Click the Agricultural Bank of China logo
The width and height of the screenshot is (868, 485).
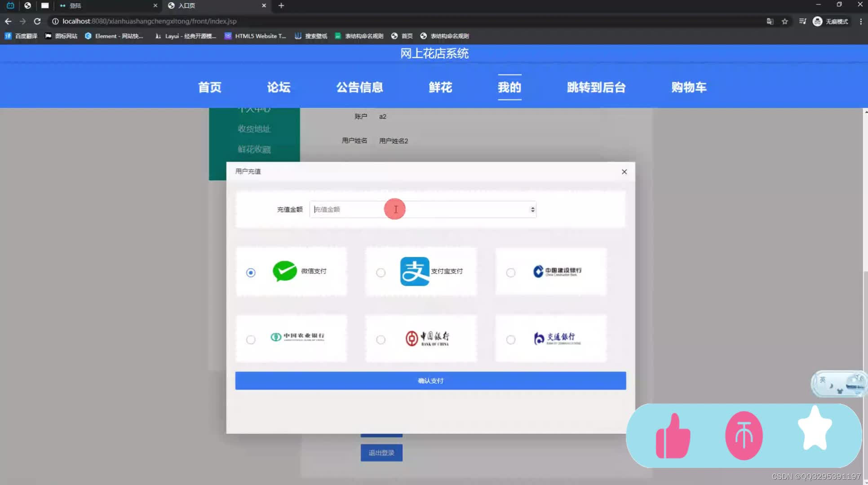coord(297,337)
